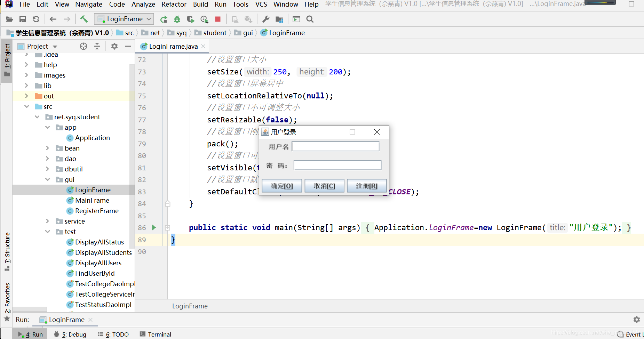
Task: Open the 6: TODO tool tab
Action: click(x=113, y=334)
